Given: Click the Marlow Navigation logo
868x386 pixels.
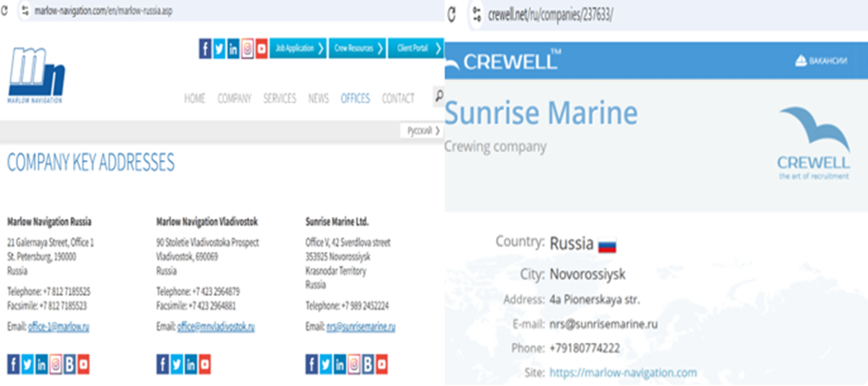Looking at the screenshot, I should [36, 74].
